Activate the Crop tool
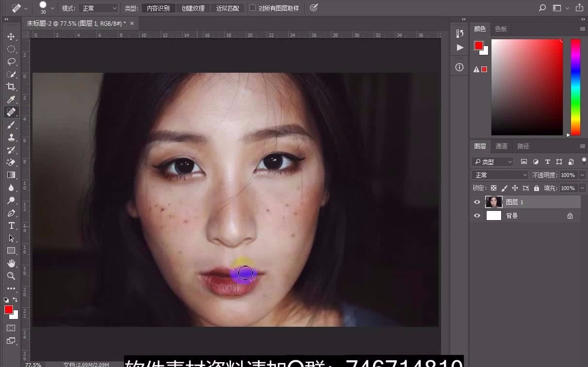The width and height of the screenshot is (588, 367). pos(12,87)
